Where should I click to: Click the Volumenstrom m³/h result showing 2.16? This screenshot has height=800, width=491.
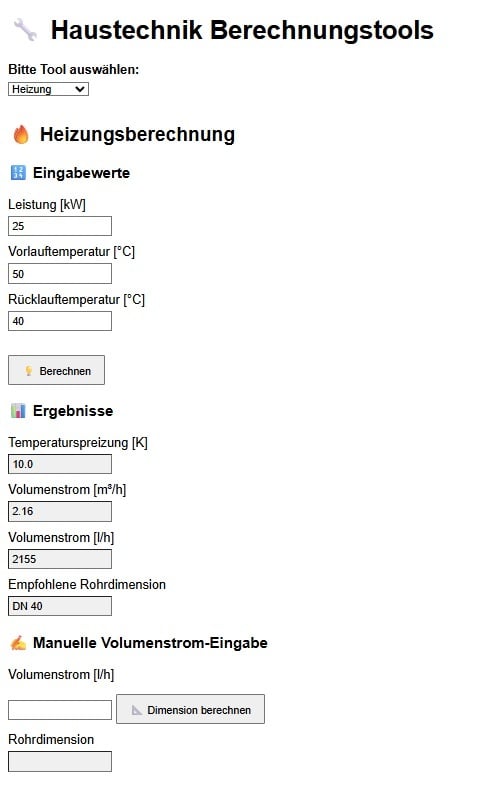tap(60, 511)
